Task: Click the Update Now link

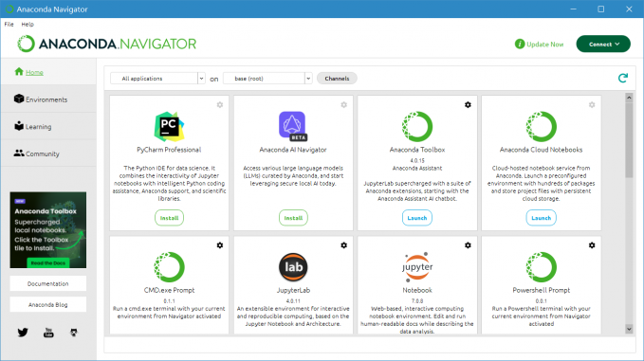Action: point(545,45)
